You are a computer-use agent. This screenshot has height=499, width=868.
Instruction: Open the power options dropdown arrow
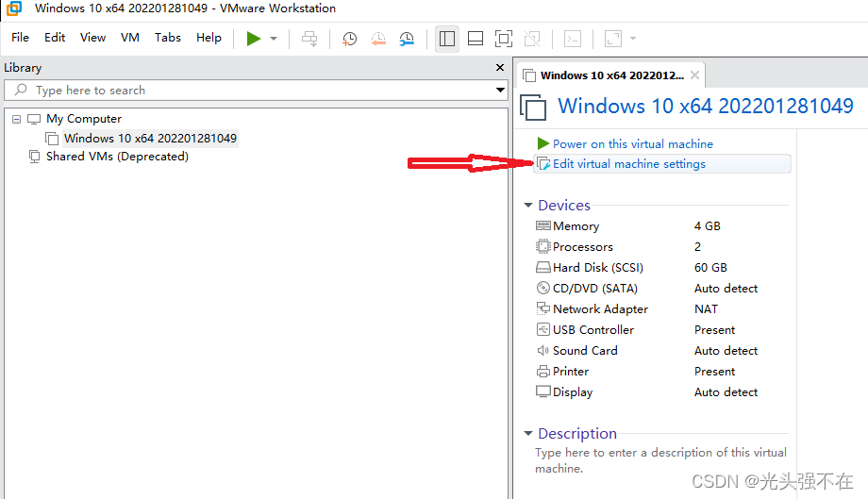click(274, 39)
